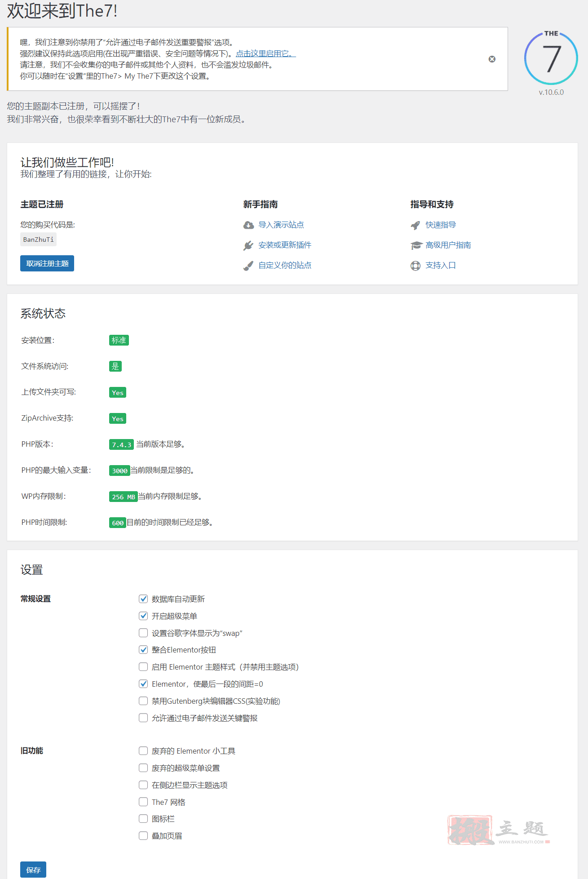This screenshot has height=879, width=588.
Task: Click the 是 file system access badge
Action: (x=115, y=366)
